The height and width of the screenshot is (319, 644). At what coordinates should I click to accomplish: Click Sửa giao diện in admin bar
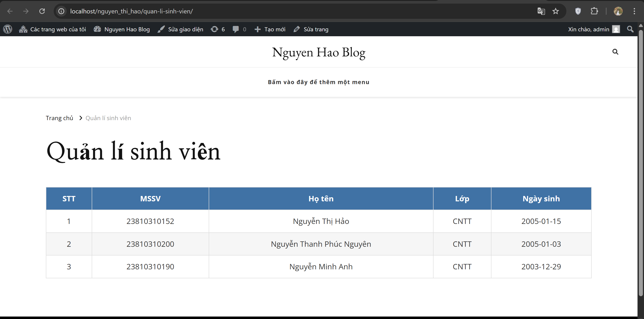[x=181, y=29]
